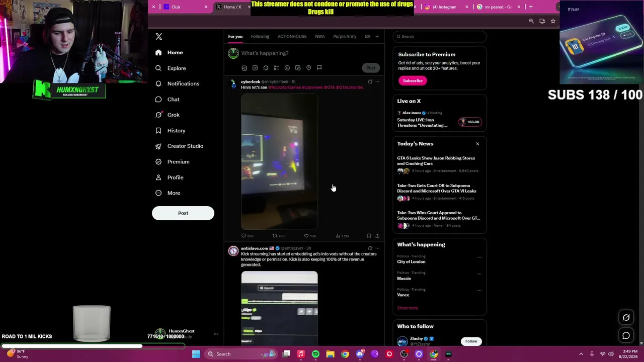Open Profile in the sidebar

(170, 177)
